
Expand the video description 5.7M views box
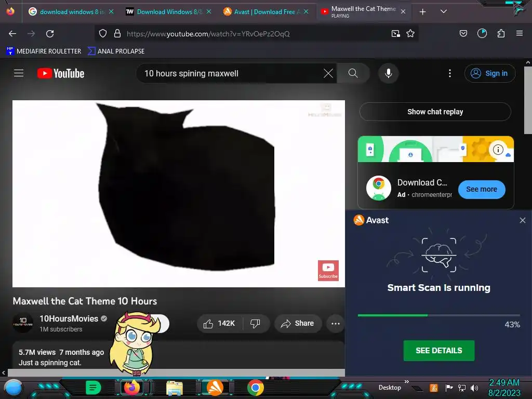point(179,355)
